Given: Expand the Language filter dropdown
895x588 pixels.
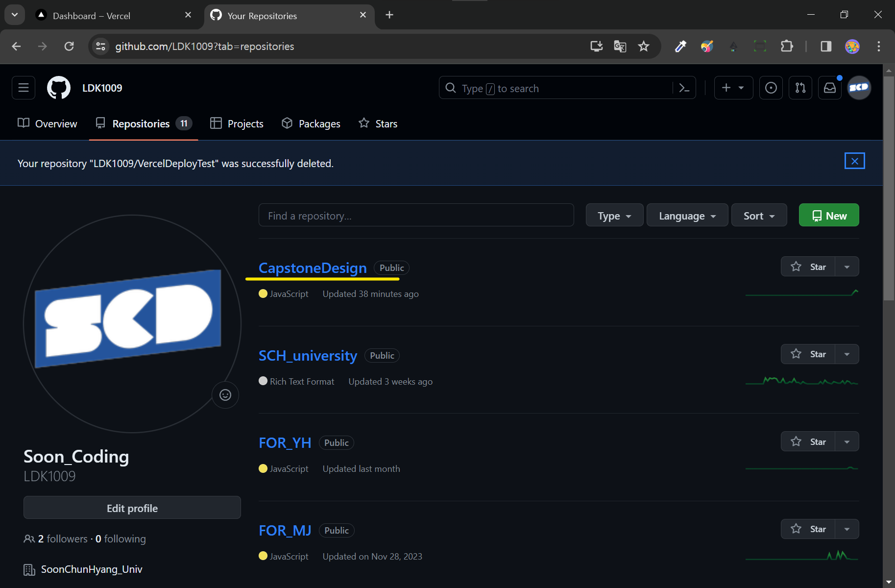Looking at the screenshot, I should pos(687,215).
